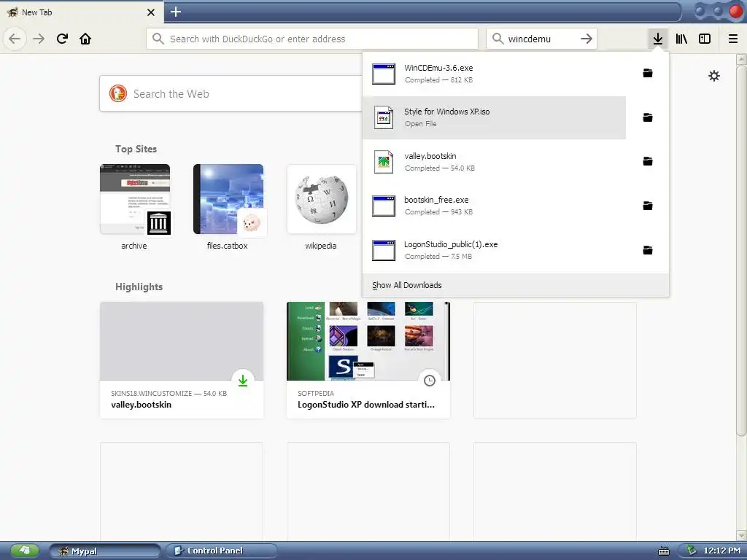Open the LogonStudio XP download highlight card

368,360
